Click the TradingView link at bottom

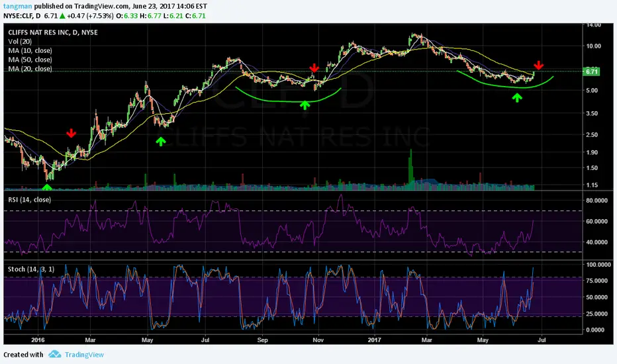coord(84,355)
